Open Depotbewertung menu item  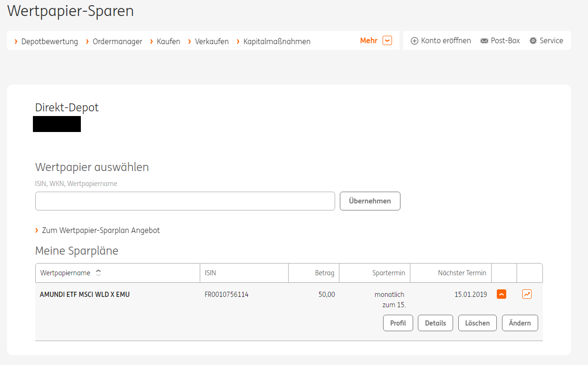[x=49, y=41]
